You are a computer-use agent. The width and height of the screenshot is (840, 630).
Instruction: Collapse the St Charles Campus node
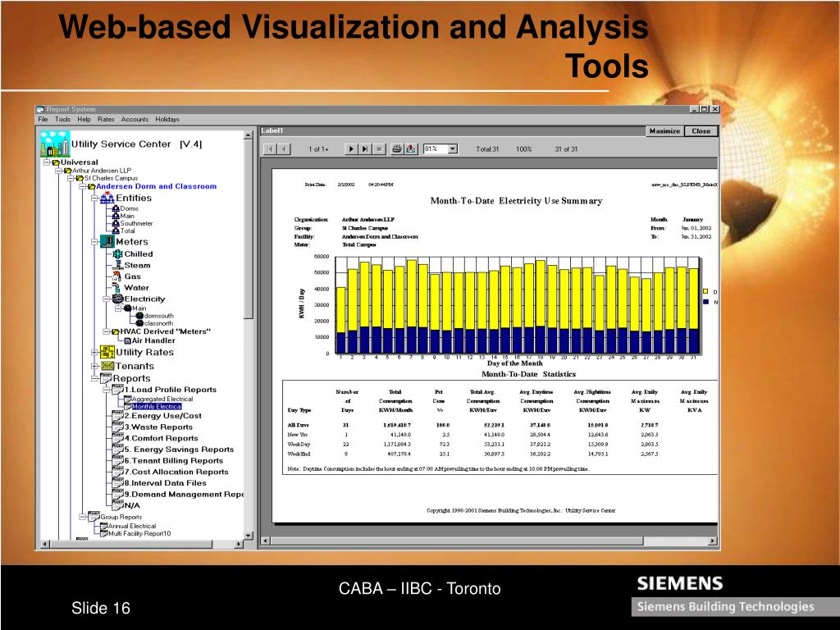[x=71, y=178]
